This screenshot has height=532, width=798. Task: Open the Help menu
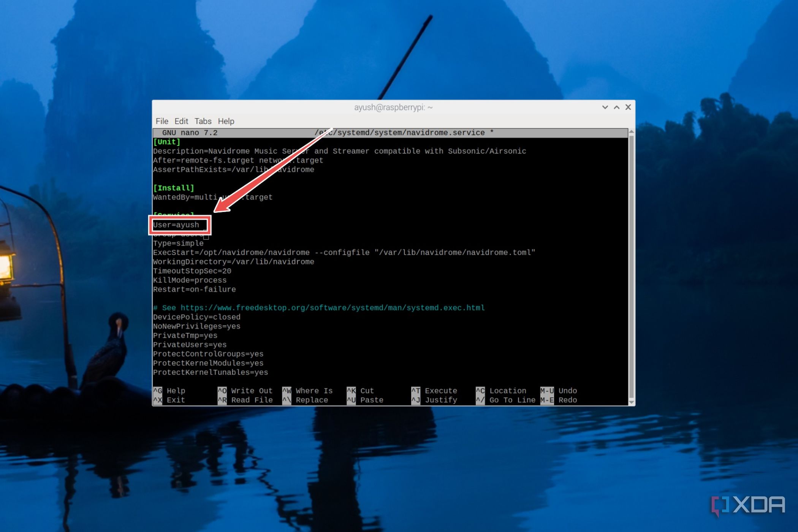tap(226, 121)
